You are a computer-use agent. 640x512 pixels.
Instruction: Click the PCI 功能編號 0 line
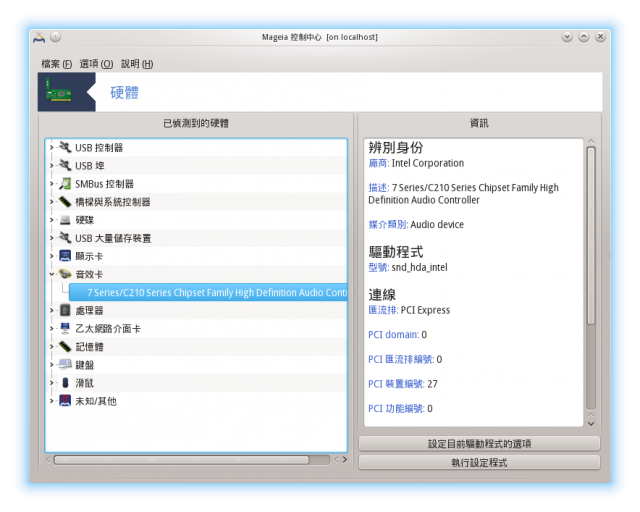point(400,408)
